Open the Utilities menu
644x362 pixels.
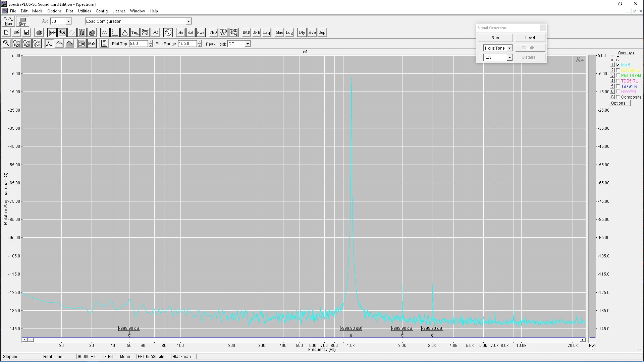84,11
